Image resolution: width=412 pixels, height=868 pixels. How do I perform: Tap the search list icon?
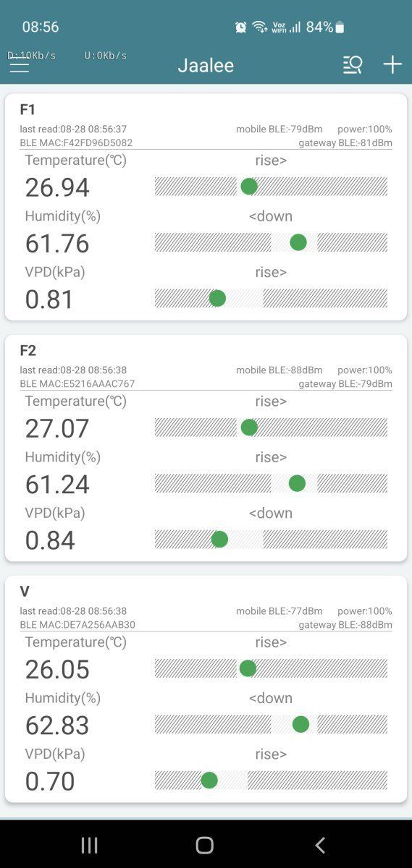click(353, 64)
